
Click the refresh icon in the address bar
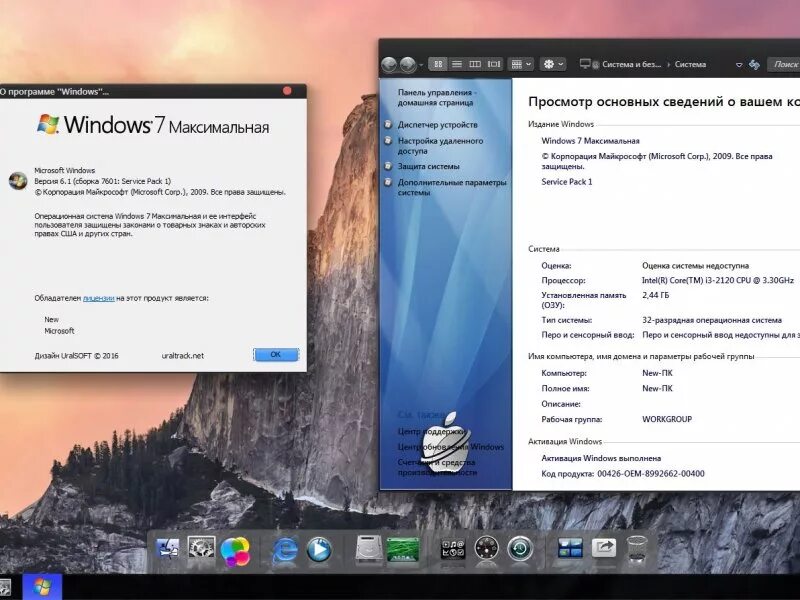(x=754, y=64)
